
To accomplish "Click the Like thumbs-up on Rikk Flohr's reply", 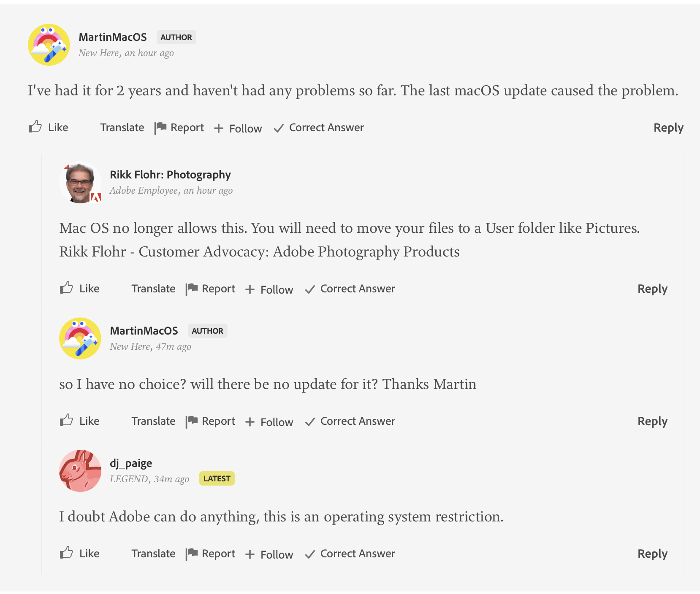I will [67, 288].
